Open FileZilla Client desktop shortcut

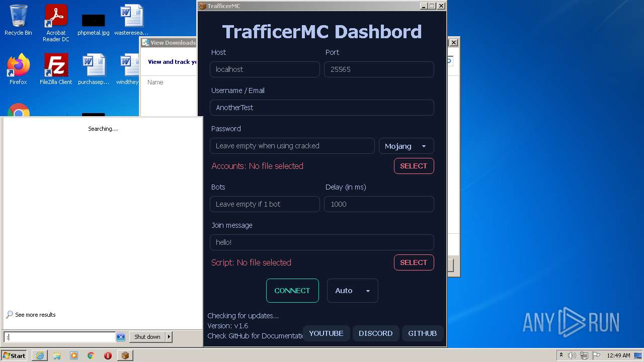pyautogui.click(x=56, y=69)
